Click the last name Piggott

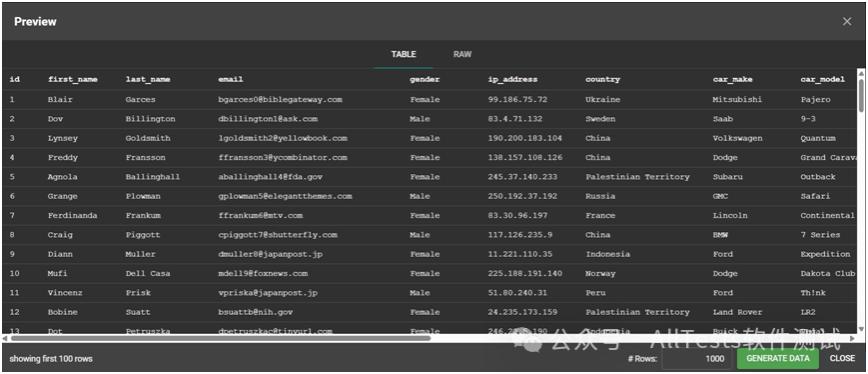pos(143,235)
